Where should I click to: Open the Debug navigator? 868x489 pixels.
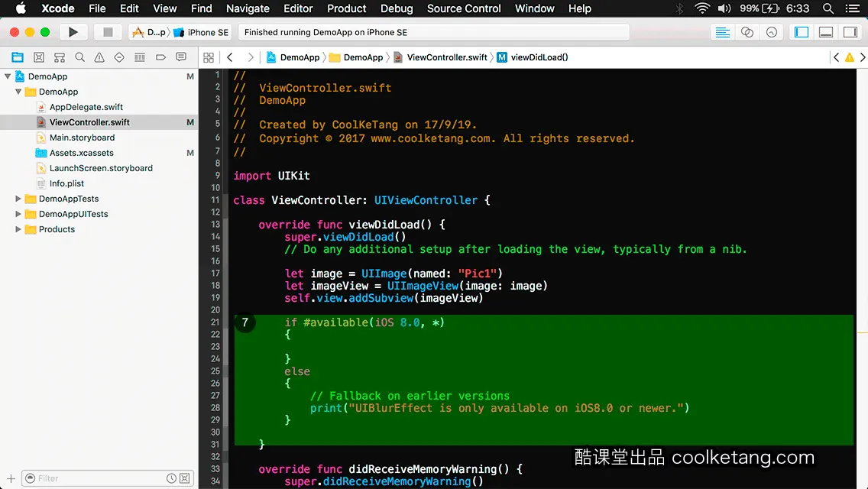coord(140,57)
